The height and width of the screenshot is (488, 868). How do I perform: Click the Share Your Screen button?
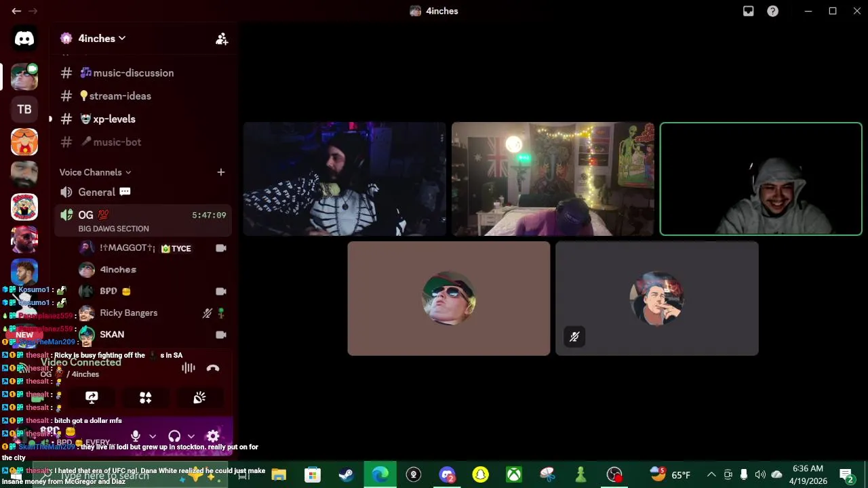click(92, 397)
